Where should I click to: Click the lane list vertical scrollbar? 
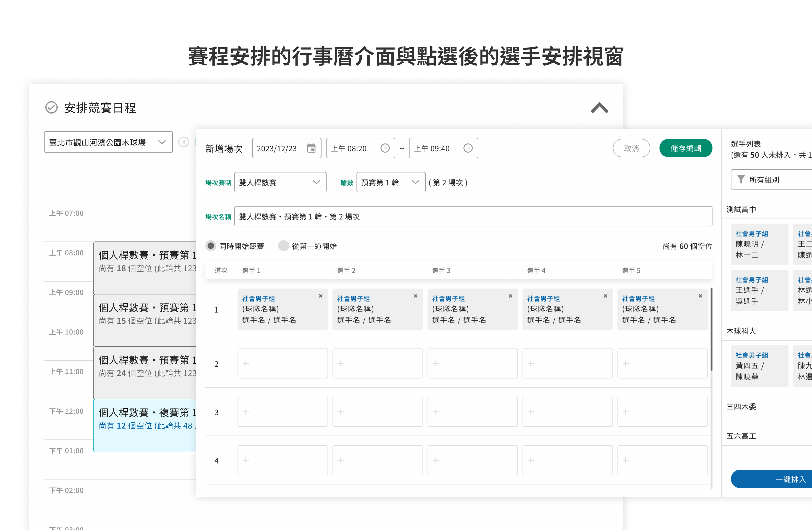pyautogui.click(x=711, y=329)
